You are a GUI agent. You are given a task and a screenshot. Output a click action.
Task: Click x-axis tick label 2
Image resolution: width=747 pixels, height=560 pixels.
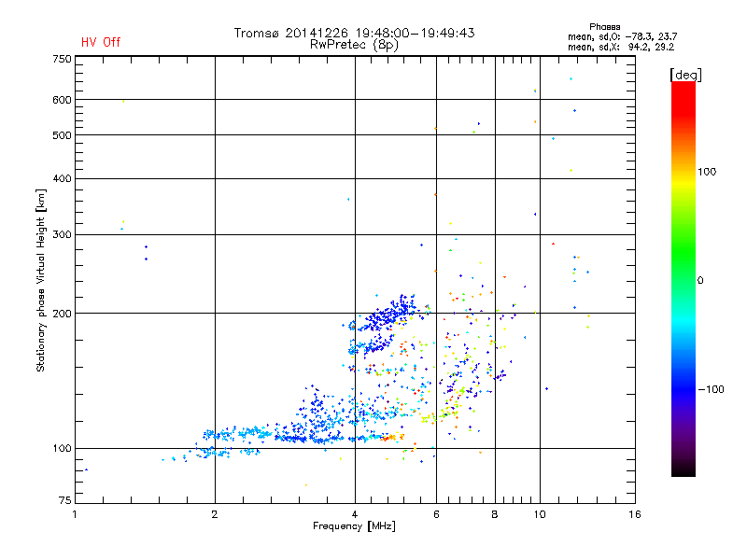(215, 514)
